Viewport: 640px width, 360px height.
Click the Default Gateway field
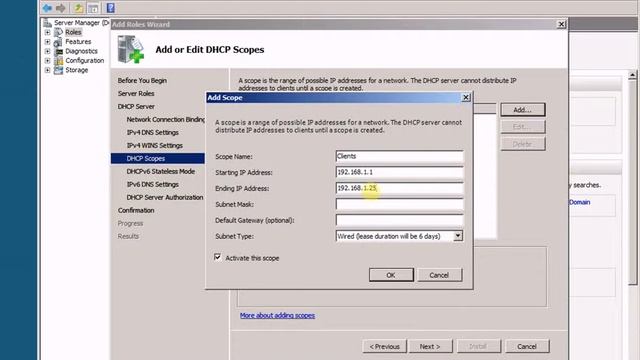pyautogui.click(x=400, y=220)
